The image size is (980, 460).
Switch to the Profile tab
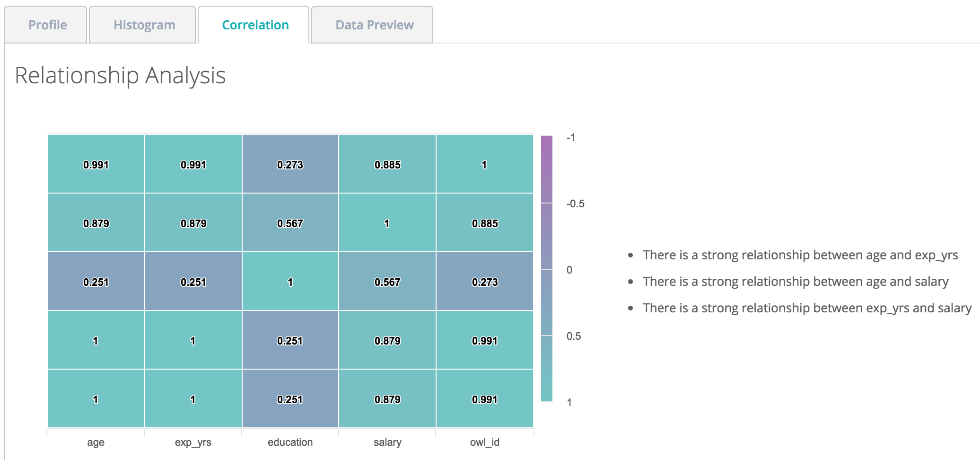[x=47, y=25]
